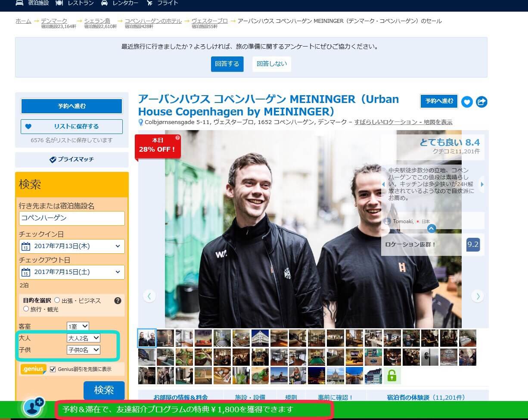
Task: Select the highlighted thumbnail of the two men
Action: click(x=147, y=338)
